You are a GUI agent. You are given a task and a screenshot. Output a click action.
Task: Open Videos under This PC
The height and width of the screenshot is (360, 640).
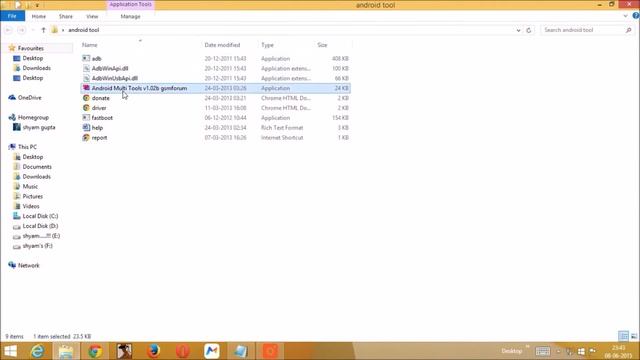click(x=31, y=206)
